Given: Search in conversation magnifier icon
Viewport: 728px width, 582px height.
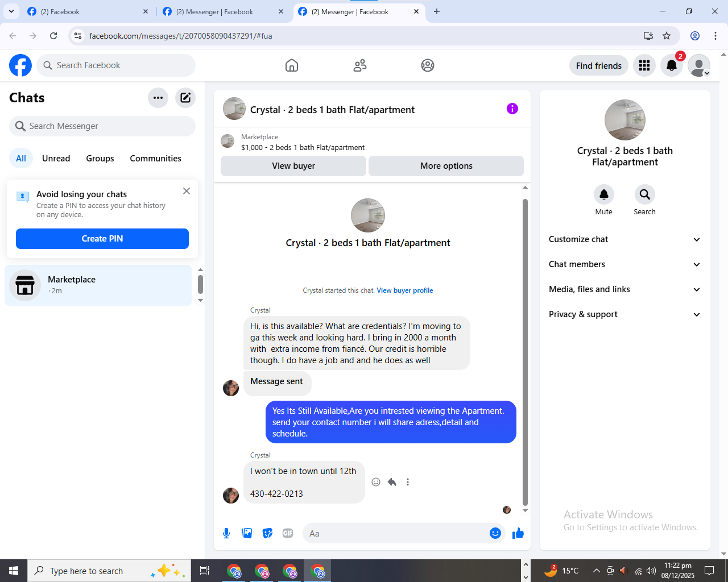Looking at the screenshot, I should click(x=645, y=194).
